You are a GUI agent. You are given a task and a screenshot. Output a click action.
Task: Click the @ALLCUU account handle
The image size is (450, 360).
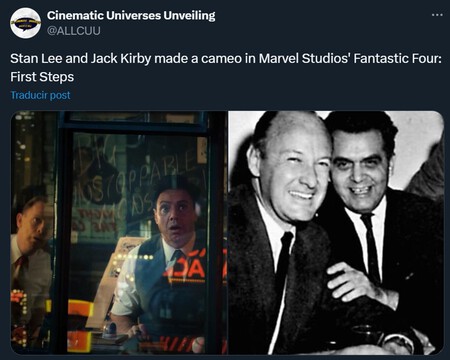click(x=73, y=31)
